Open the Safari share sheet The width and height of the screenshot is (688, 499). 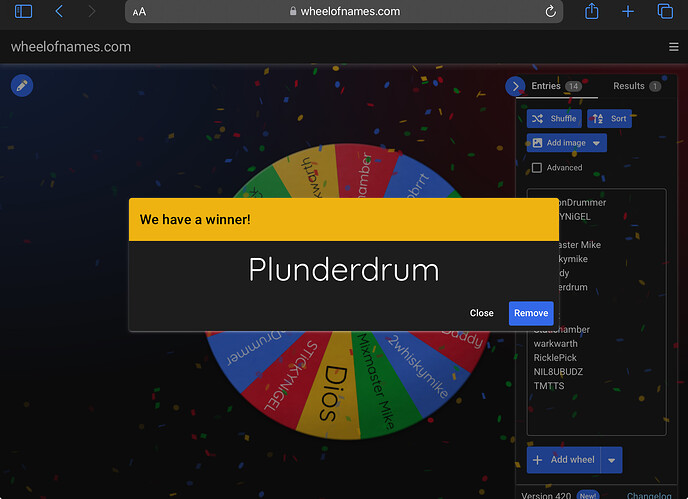tap(591, 11)
